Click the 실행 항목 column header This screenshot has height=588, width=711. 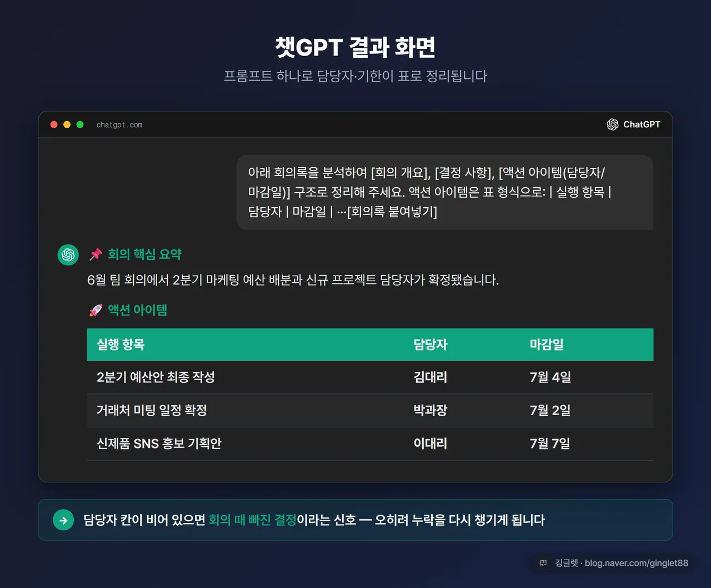point(121,345)
